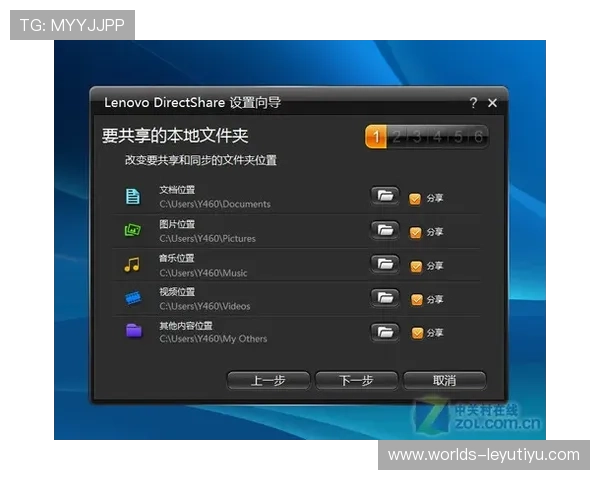Click the purple Other content folder icon
The width and height of the screenshot is (600, 480).
133,331
